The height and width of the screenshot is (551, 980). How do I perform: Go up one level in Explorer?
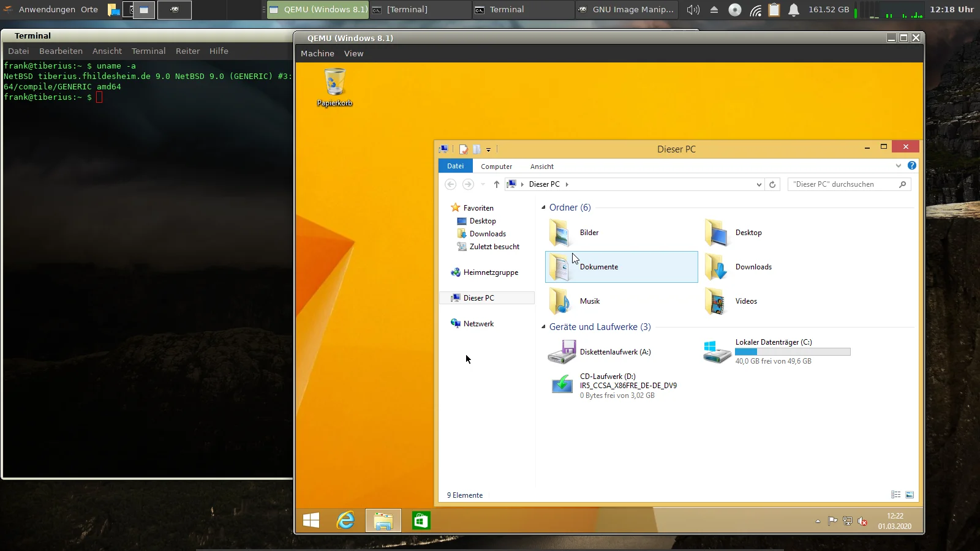coord(496,184)
